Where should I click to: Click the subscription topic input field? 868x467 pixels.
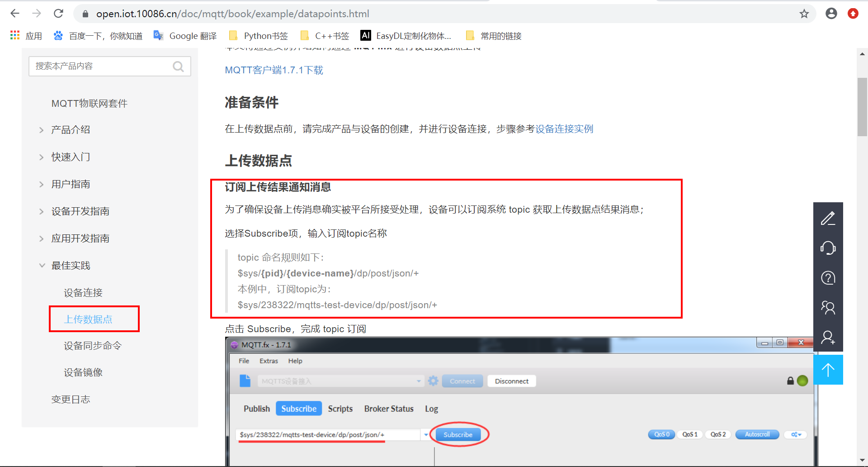[x=328, y=435]
